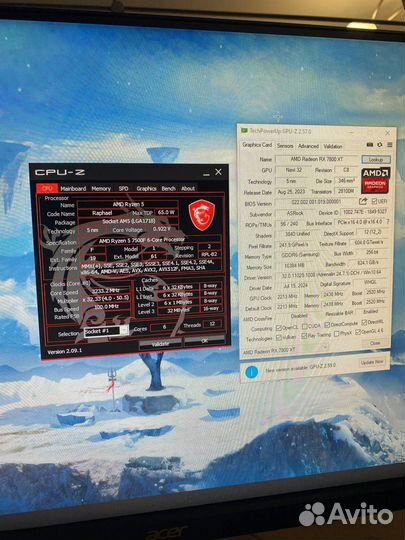Image resolution: width=405 pixels, height=540 pixels.
Task: Toggle the OpenGL 4.6 checkbox
Action: click(358, 332)
